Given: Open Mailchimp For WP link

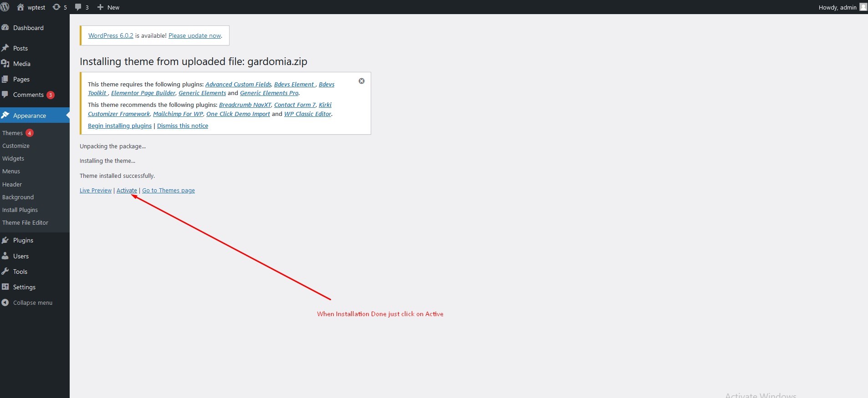Looking at the screenshot, I should 178,114.
